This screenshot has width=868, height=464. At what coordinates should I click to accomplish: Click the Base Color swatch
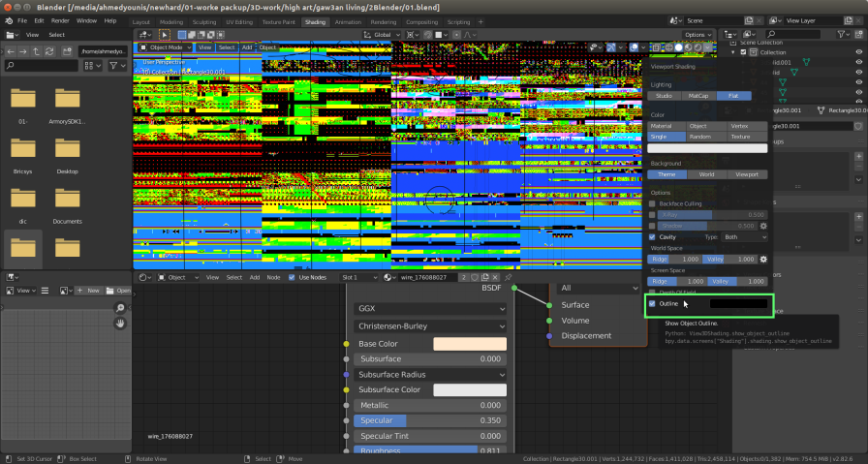click(470, 344)
